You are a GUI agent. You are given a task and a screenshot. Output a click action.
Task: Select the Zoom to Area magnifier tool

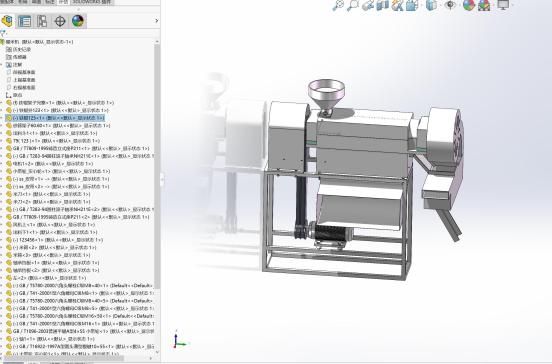pos(353,5)
